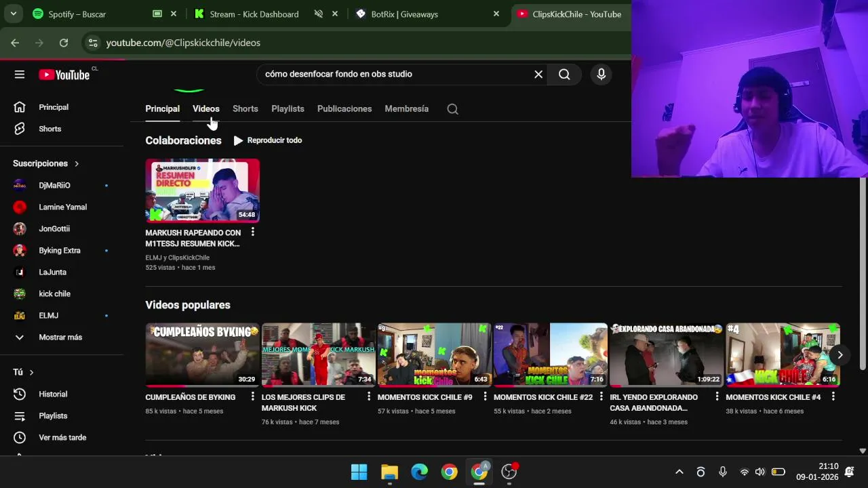Open options menu for MARKUSH RAPEANDO video

point(252,232)
